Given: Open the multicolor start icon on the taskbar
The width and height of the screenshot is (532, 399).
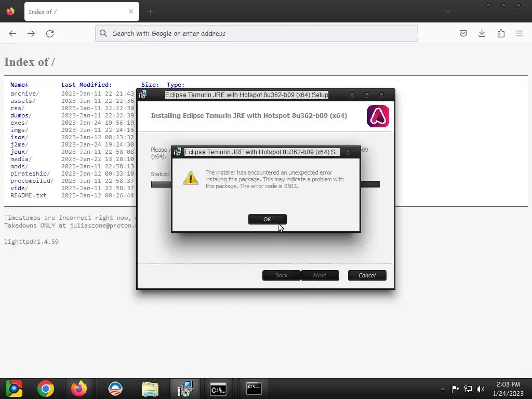Looking at the screenshot, I should pos(14,389).
